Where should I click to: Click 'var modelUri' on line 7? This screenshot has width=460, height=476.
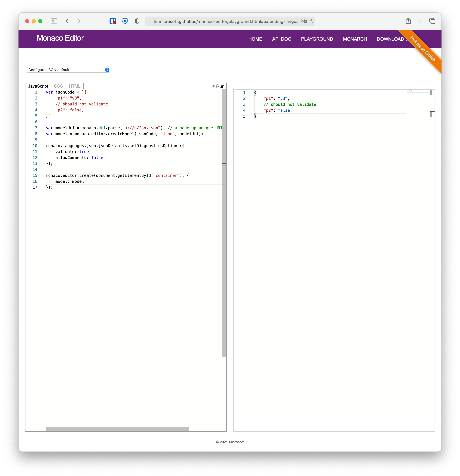(x=60, y=128)
